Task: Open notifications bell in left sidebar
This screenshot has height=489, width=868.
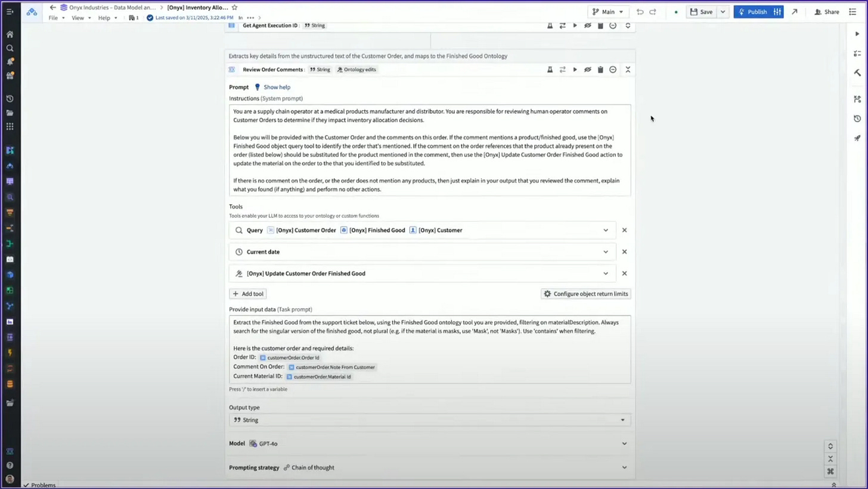Action: 10,62
